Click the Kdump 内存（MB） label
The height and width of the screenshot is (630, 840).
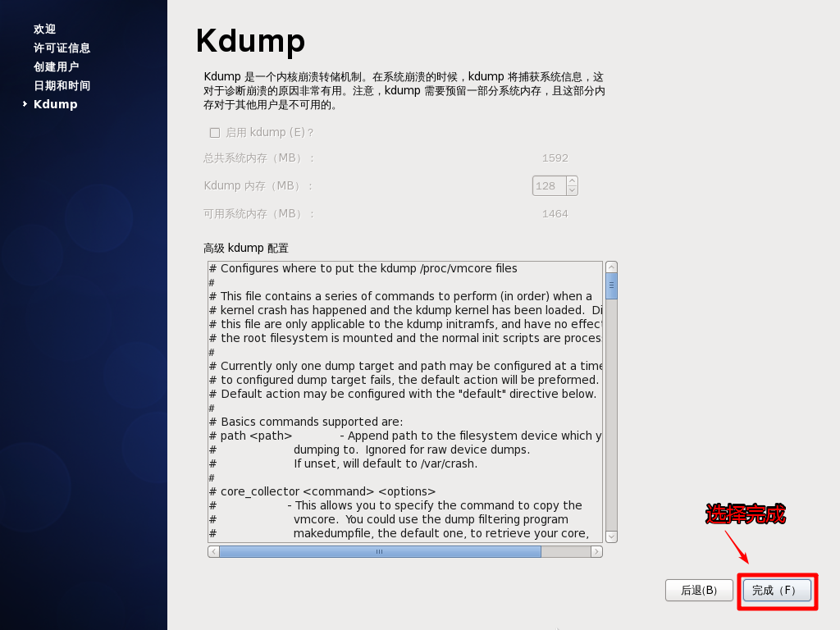258,186
